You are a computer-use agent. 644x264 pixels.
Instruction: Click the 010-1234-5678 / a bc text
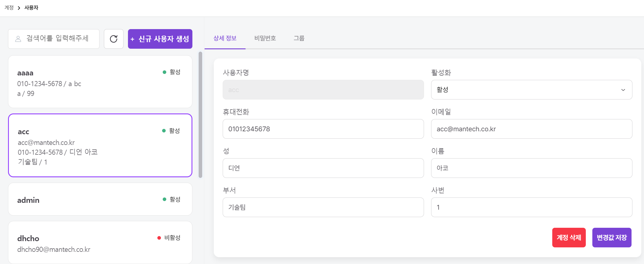coord(49,84)
